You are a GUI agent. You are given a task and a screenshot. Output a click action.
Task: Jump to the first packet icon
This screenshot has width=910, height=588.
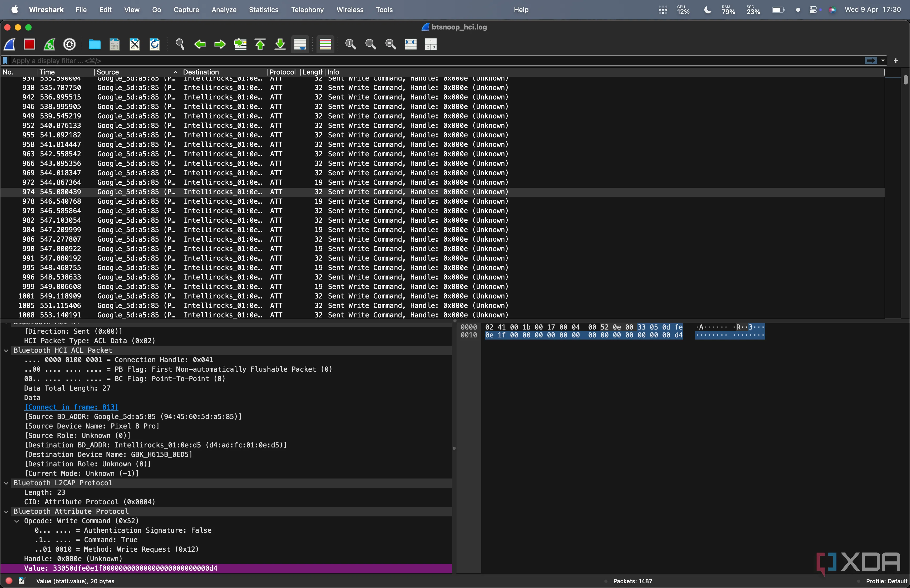coord(260,44)
